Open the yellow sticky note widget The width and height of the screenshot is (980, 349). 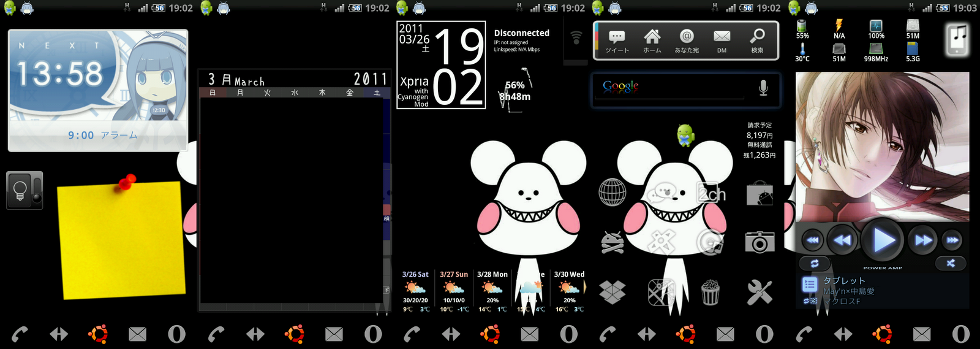(121, 238)
